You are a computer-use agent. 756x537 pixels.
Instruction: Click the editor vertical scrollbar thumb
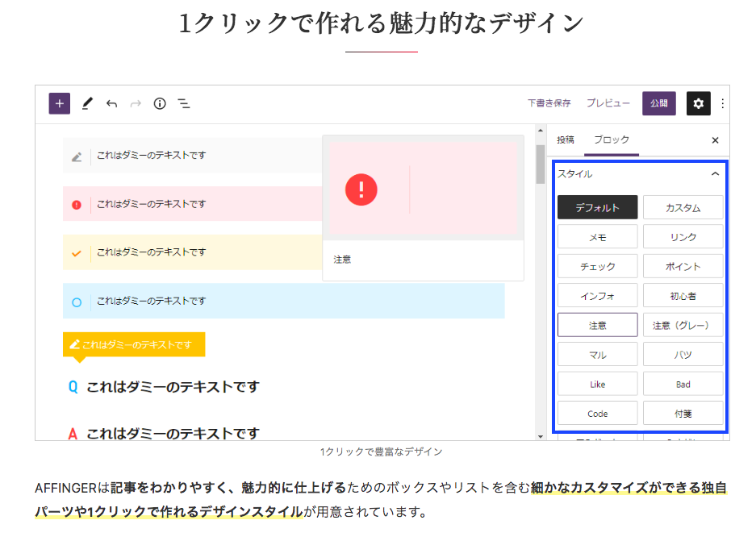click(540, 164)
